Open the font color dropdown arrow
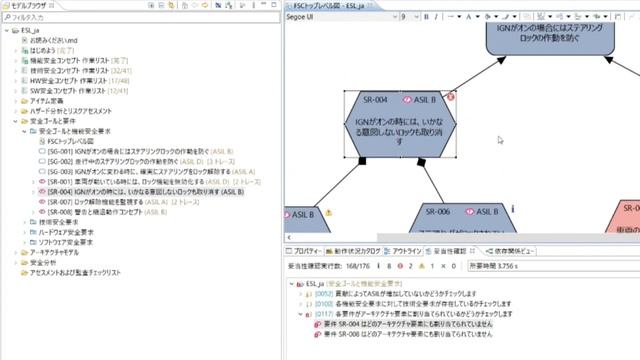640x360 pixels. click(x=478, y=17)
